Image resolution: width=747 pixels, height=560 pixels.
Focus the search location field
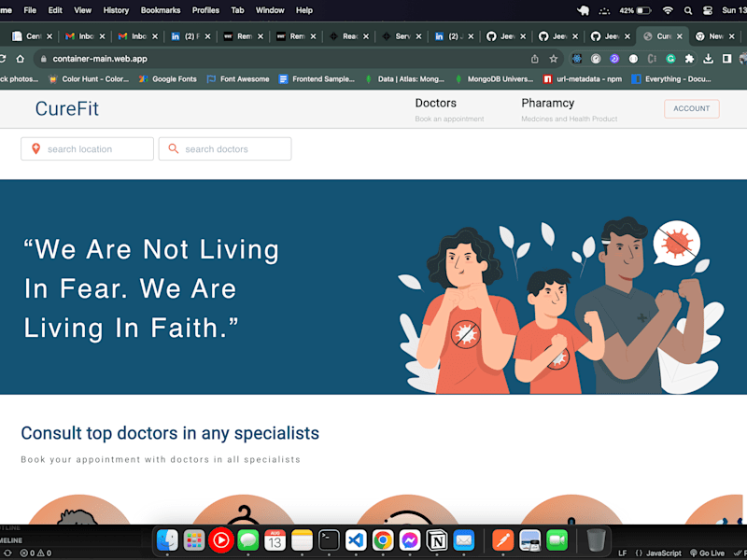coord(87,149)
